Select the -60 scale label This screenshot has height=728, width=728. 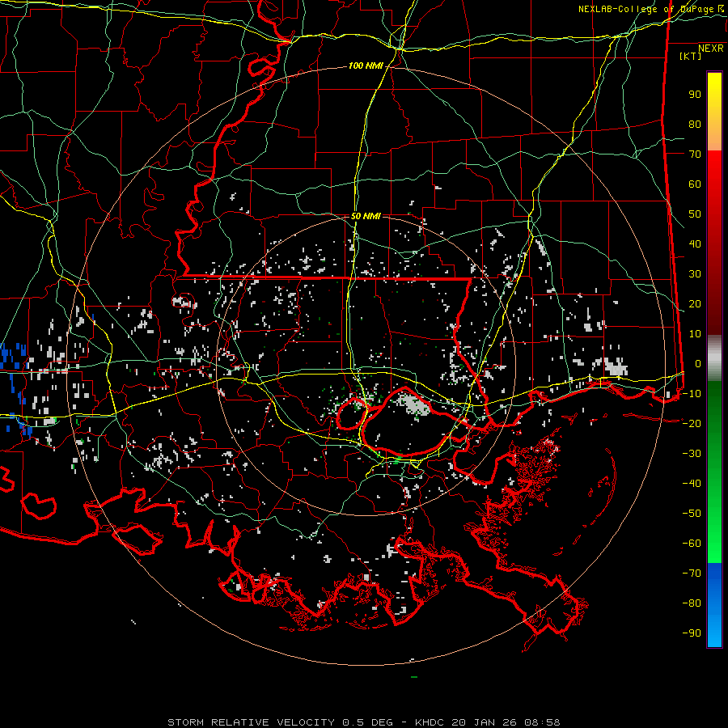[692, 544]
